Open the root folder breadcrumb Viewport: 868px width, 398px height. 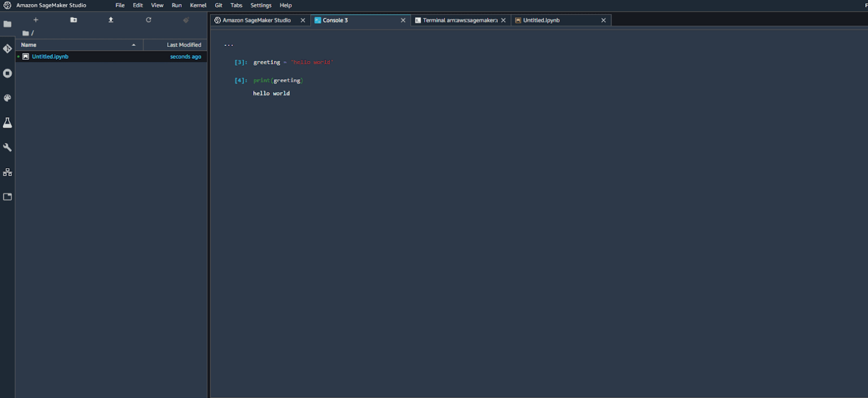[x=25, y=33]
